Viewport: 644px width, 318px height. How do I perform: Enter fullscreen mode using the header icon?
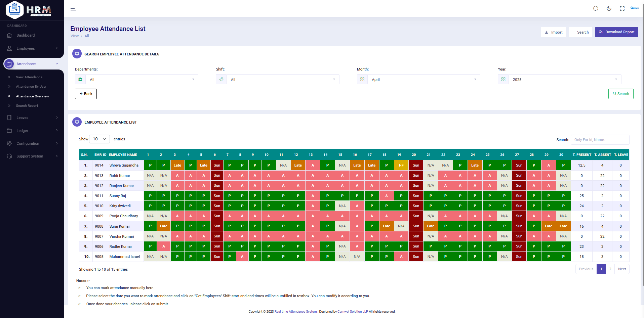[622, 8]
